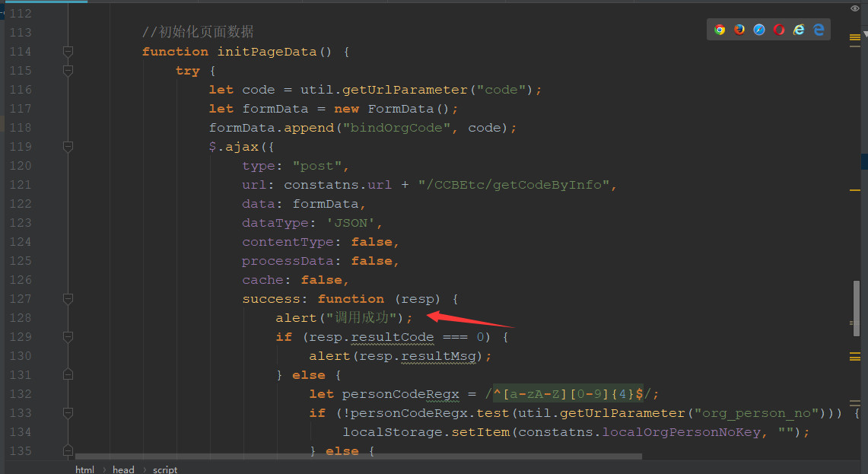Click the vertical editor scrollbar thumb
Image resolution: width=868 pixels, height=474 pixels.
[x=857, y=308]
